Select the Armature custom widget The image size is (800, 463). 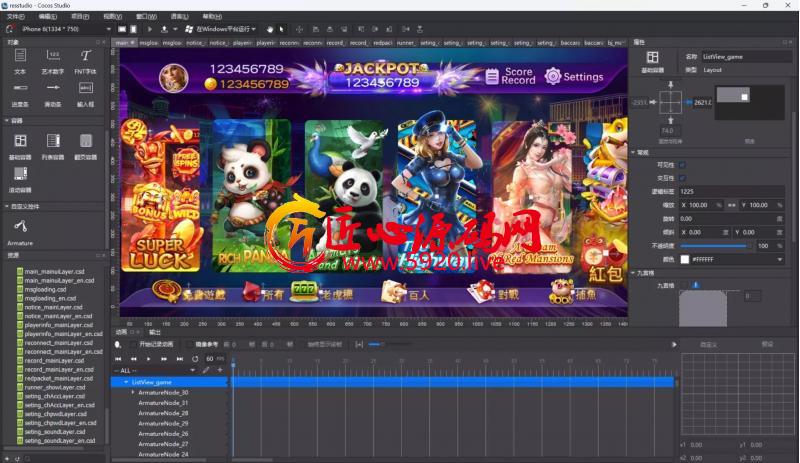tap(20, 226)
